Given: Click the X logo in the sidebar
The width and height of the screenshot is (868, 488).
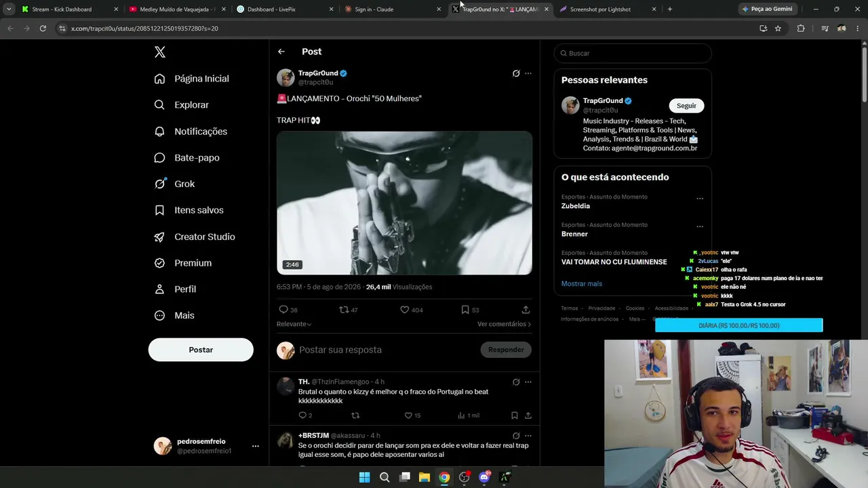Looking at the screenshot, I should (160, 52).
